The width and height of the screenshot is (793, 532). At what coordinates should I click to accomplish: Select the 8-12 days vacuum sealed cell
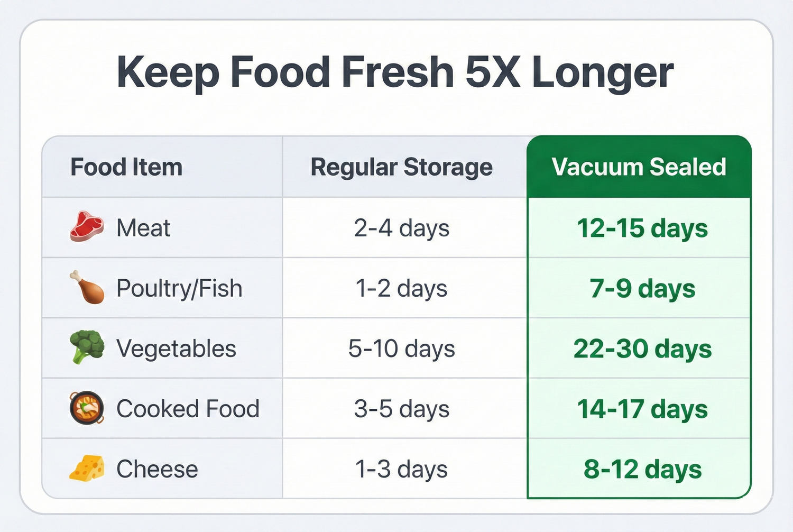coord(642,469)
